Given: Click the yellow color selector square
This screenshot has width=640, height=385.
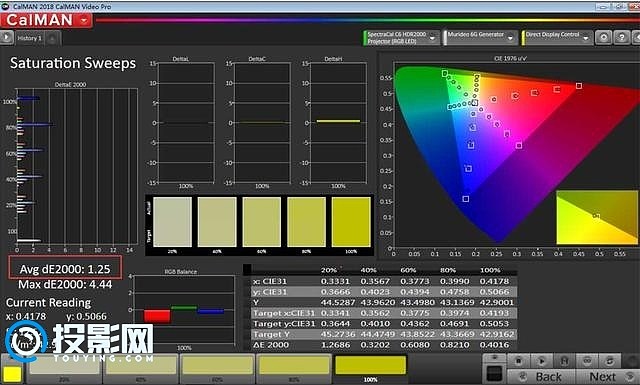Looking at the screenshot, I should point(12,374).
